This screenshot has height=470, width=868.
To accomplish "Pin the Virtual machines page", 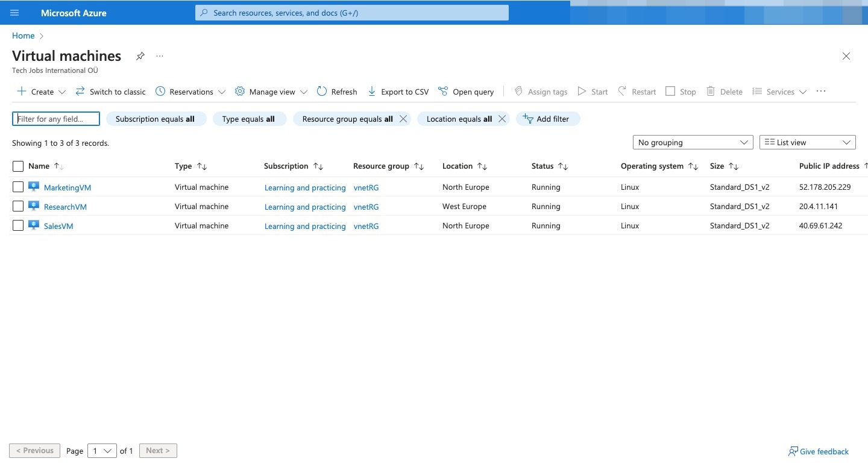I will click(x=140, y=56).
